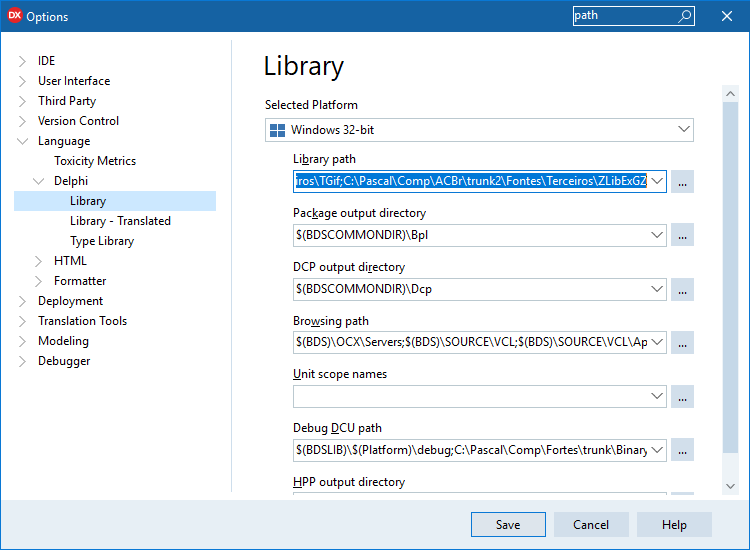Image resolution: width=750 pixels, height=550 pixels.
Task: Collapse the Language tree node
Action: click(x=22, y=141)
